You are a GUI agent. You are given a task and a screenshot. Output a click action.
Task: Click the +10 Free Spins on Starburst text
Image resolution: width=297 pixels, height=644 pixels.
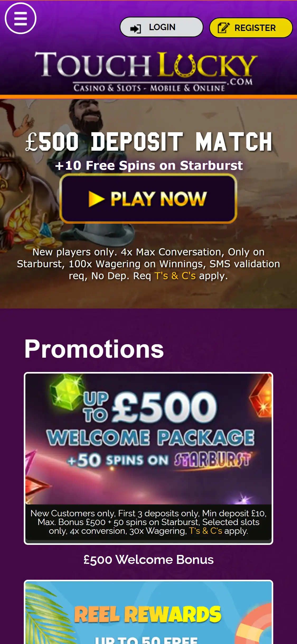[149, 165]
